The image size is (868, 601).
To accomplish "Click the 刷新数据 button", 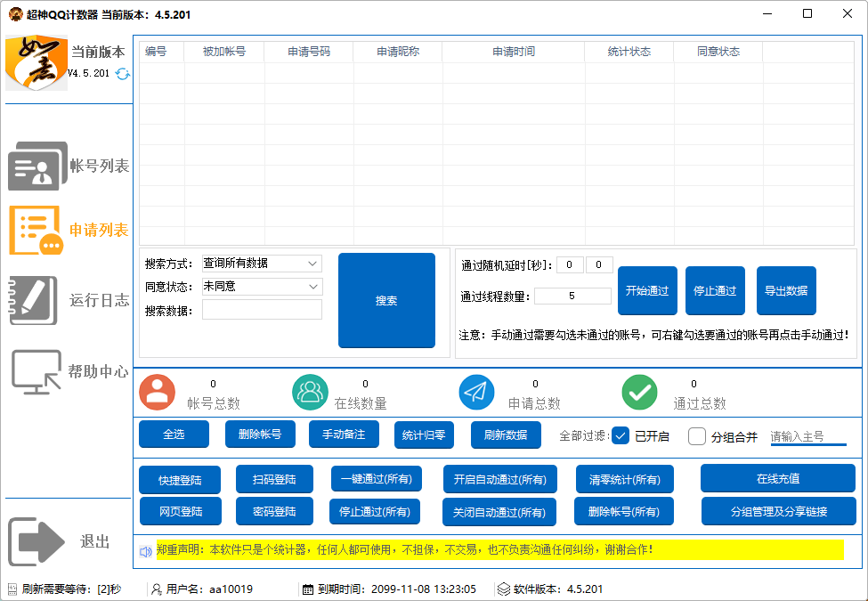I will (x=506, y=435).
